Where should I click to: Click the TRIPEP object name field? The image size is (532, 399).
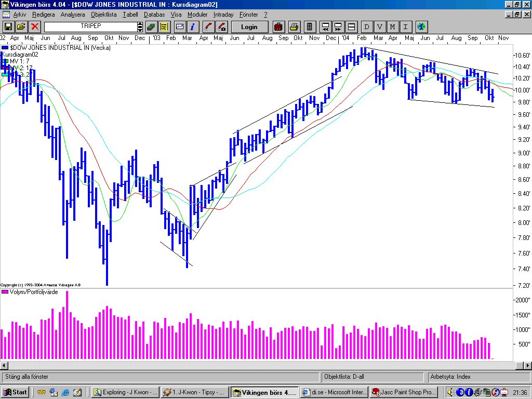tap(90, 26)
